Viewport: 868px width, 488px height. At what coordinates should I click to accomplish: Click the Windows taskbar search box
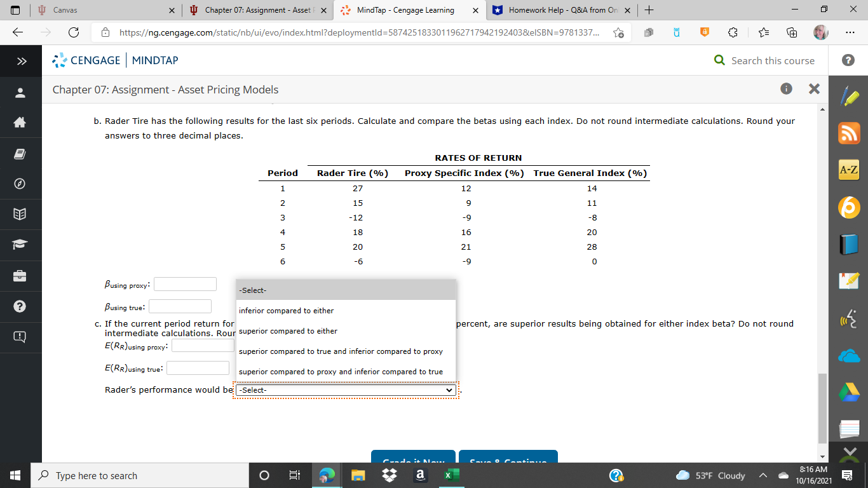click(139, 475)
